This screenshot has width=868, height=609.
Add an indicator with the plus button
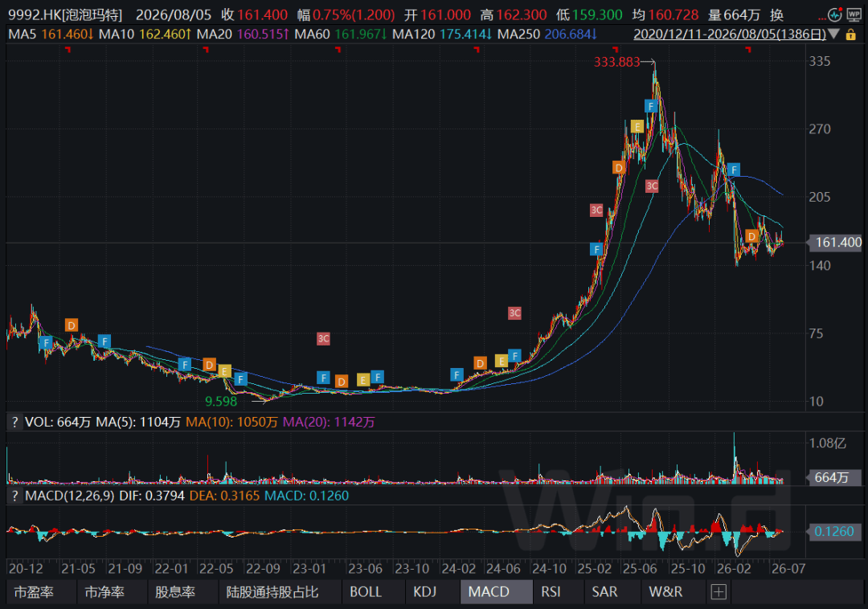719,592
